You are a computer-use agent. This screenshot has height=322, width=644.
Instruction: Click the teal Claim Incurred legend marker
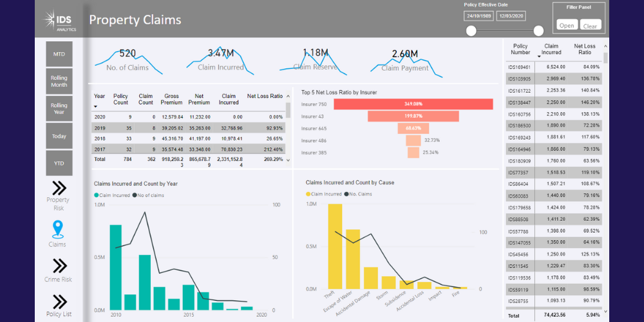97,194
